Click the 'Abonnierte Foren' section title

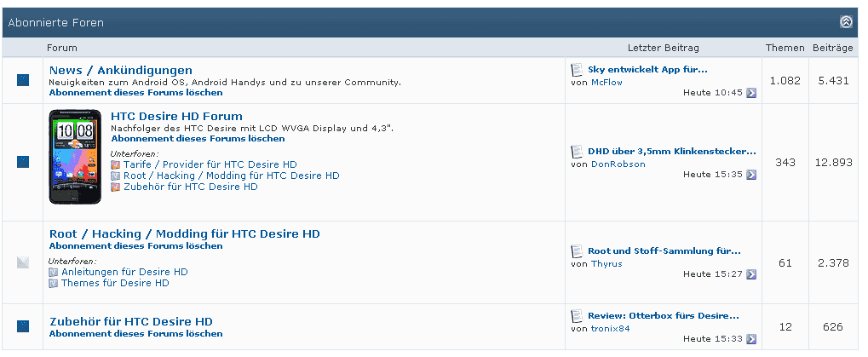click(55, 23)
